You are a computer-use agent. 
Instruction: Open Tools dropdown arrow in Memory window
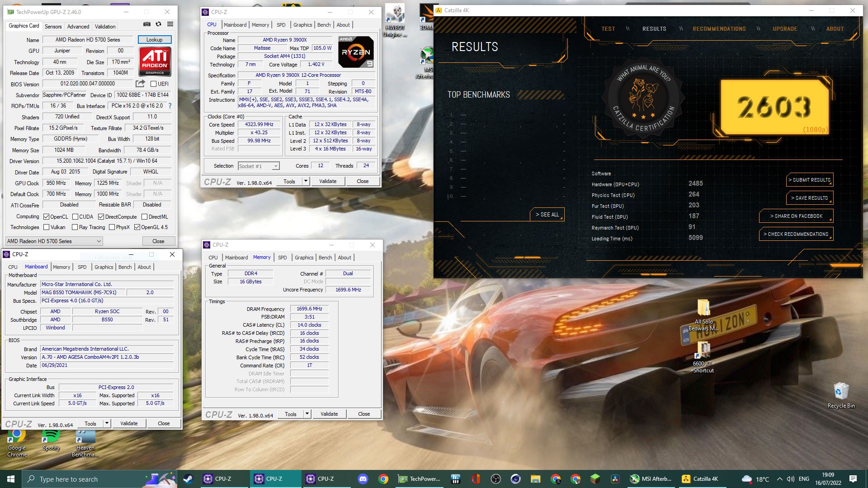click(307, 414)
